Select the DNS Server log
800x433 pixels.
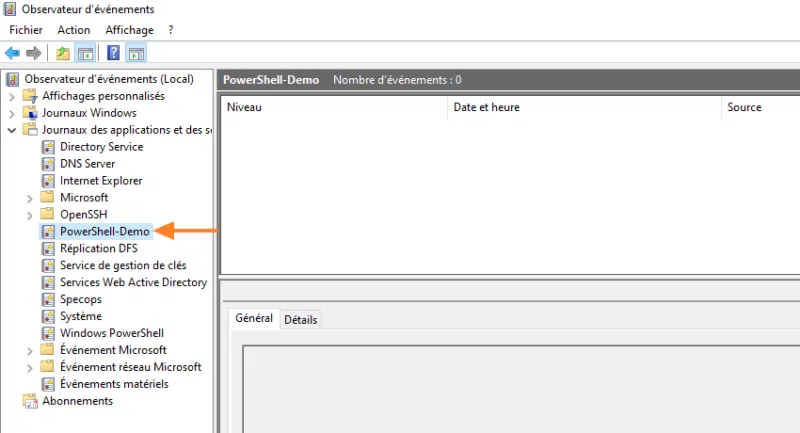click(x=87, y=164)
